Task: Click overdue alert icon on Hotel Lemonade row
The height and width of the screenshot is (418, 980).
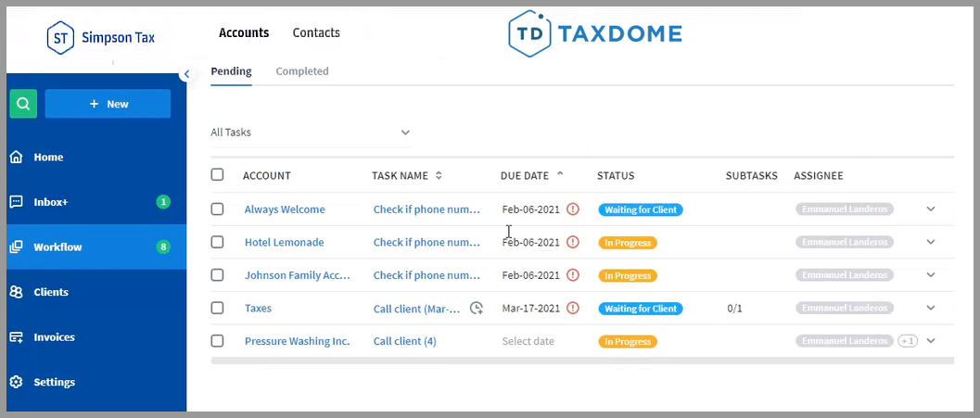Action: [572, 242]
